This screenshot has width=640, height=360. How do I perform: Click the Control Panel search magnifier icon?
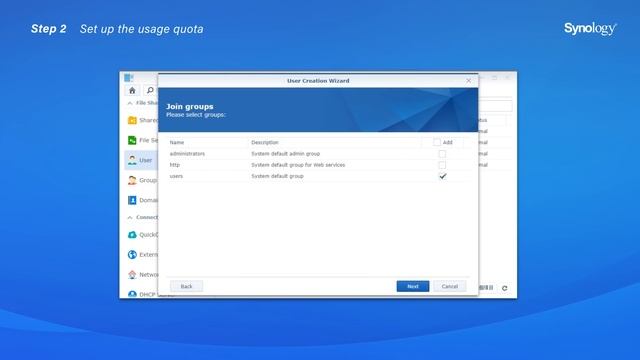[x=150, y=90]
